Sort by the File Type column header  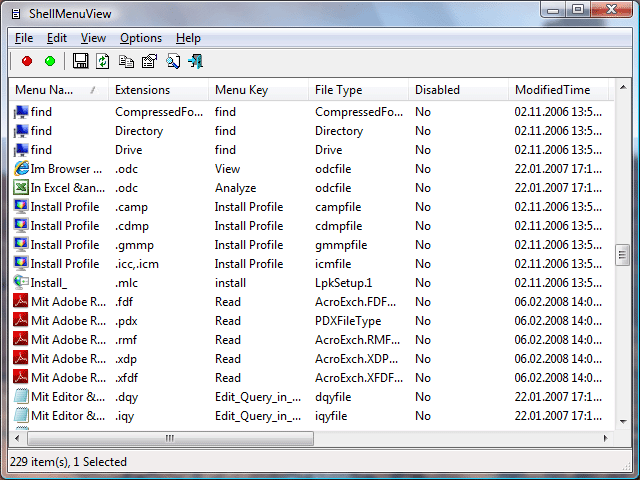(x=358, y=90)
